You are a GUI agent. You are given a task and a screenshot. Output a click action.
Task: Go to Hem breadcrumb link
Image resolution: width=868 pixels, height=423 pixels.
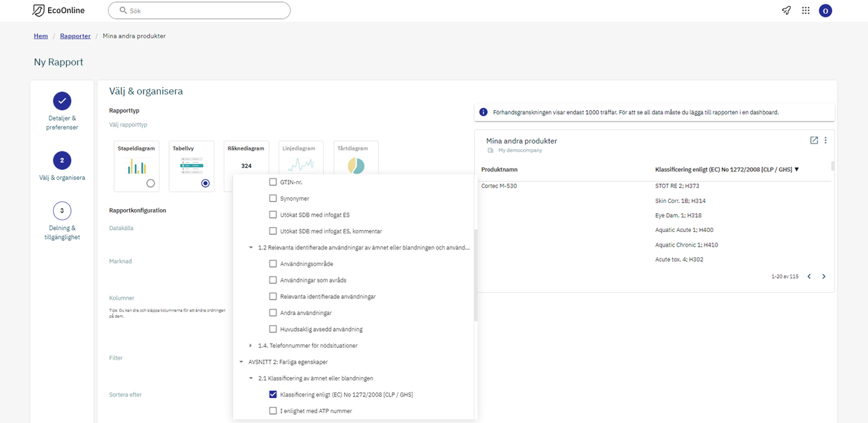pyautogui.click(x=40, y=36)
